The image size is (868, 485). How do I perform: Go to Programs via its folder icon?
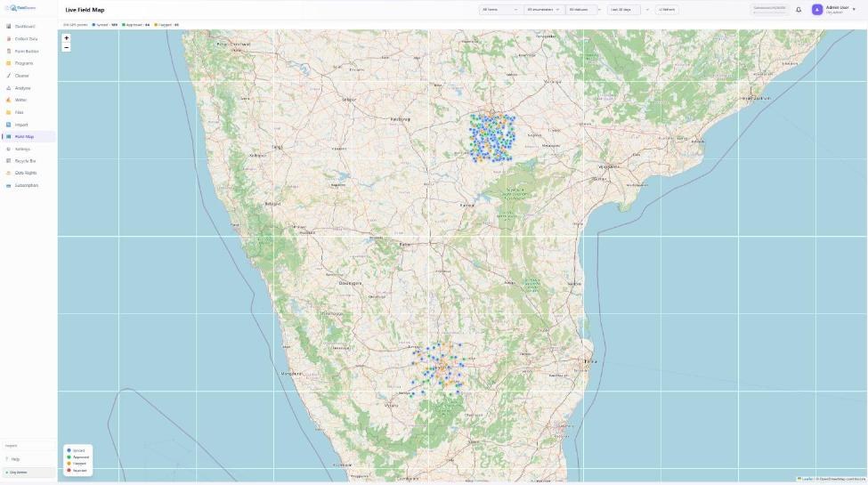[x=8, y=63]
